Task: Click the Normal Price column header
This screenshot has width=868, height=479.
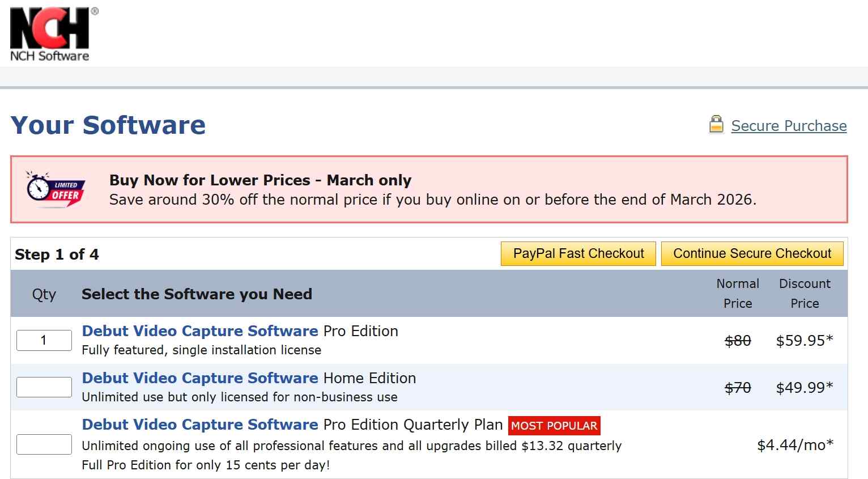Action: point(737,293)
